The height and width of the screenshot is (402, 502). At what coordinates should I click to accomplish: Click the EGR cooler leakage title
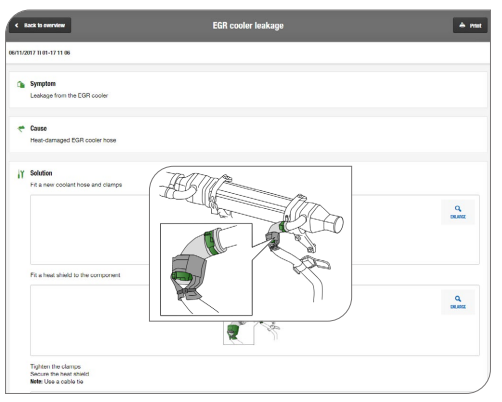pos(248,26)
